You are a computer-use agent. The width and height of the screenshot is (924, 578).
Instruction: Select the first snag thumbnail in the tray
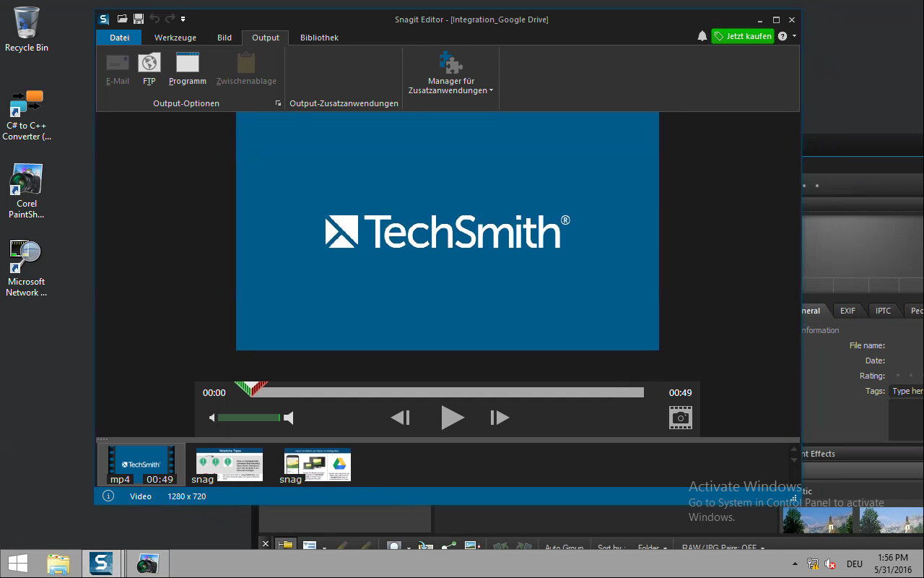pyautogui.click(x=229, y=465)
